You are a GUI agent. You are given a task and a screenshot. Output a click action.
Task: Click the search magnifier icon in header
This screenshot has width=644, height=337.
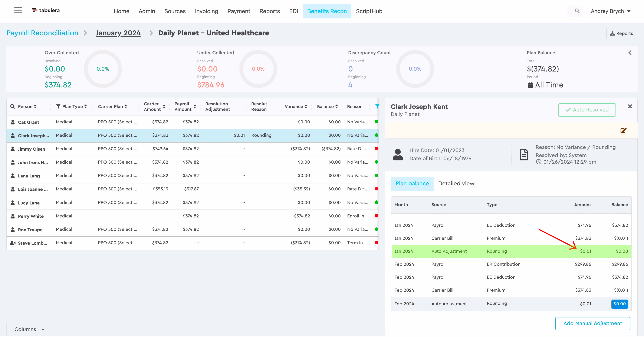pos(577,11)
